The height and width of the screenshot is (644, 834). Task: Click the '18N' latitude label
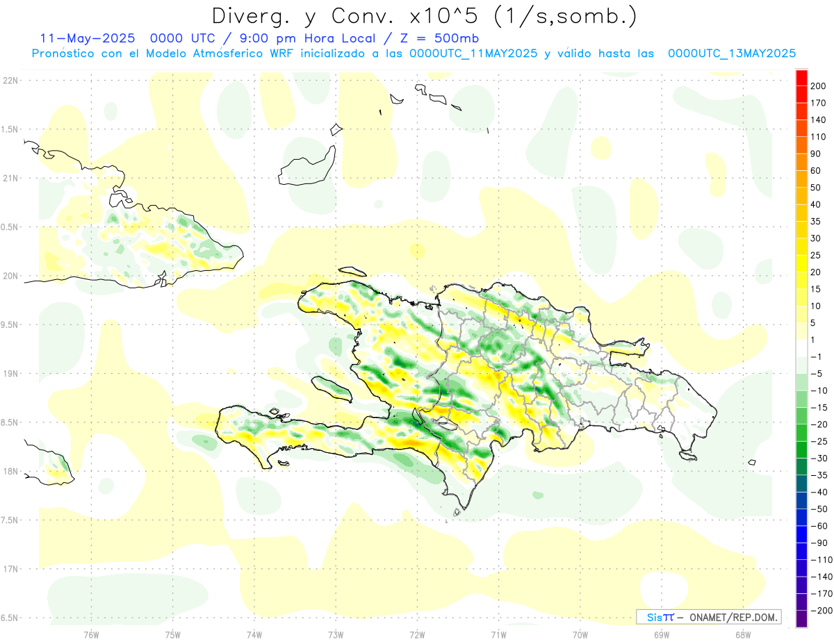10,471
